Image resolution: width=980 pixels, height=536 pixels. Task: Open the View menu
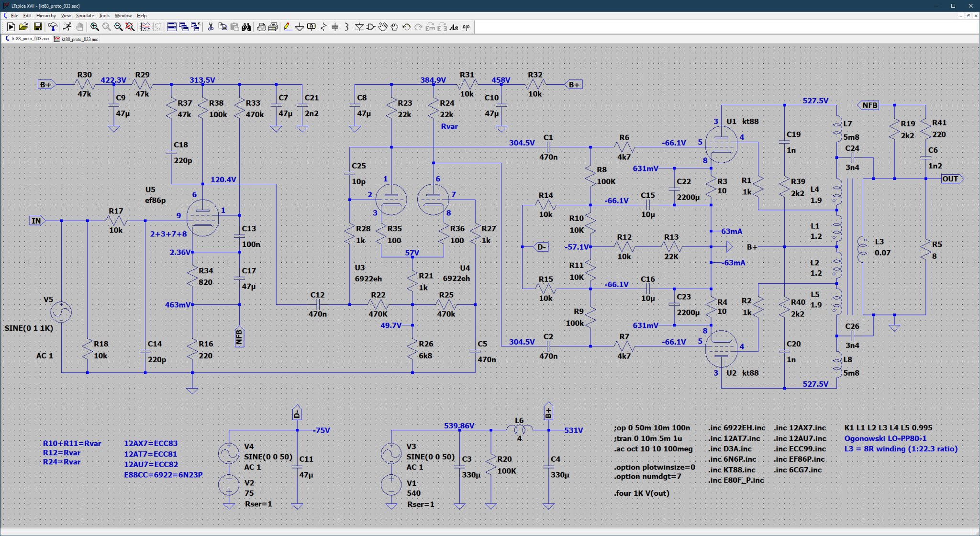click(66, 16)
